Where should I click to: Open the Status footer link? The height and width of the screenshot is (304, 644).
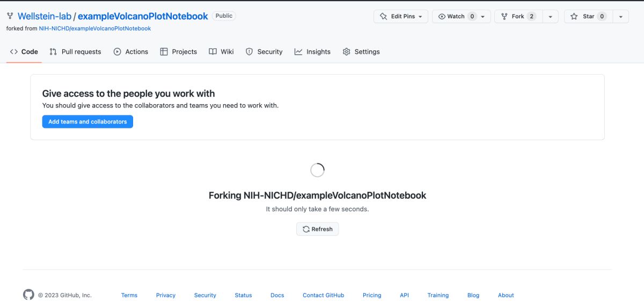coord(243,295)
